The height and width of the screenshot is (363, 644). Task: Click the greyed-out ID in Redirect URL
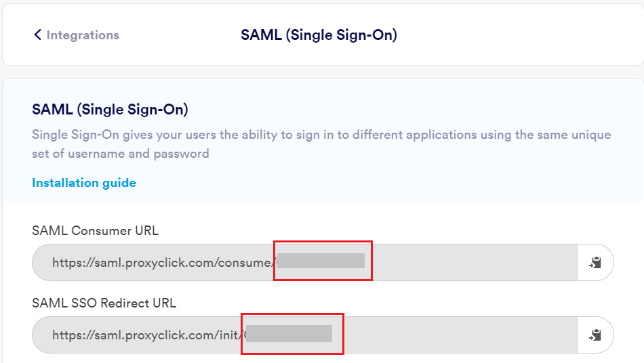[289, 334]
